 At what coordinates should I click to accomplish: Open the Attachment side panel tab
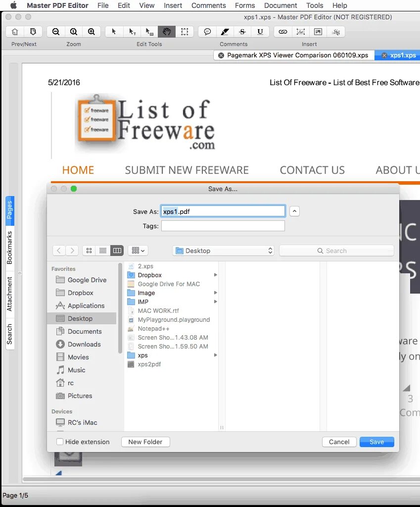pos(10,294)
